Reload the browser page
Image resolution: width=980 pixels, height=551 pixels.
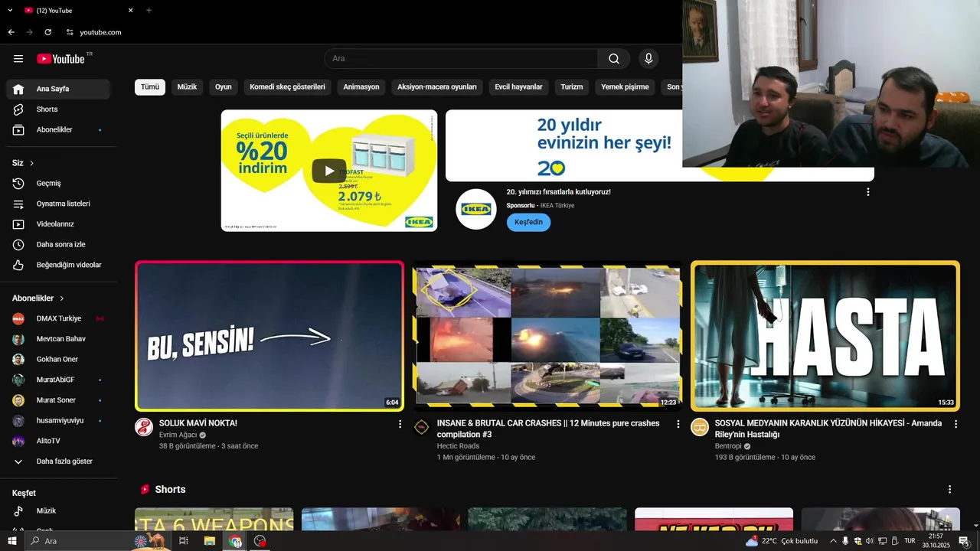point(47,32)
